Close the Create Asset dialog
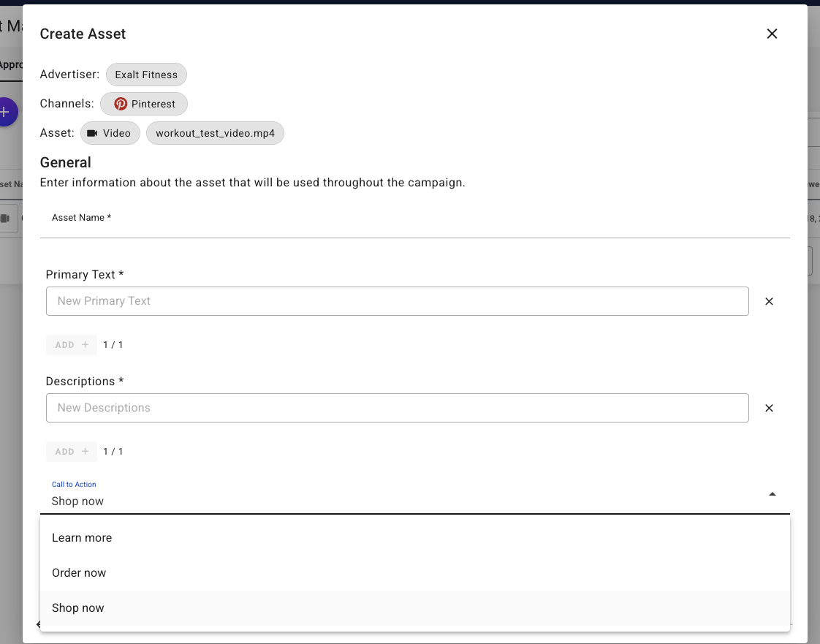 tap(772, 34)
